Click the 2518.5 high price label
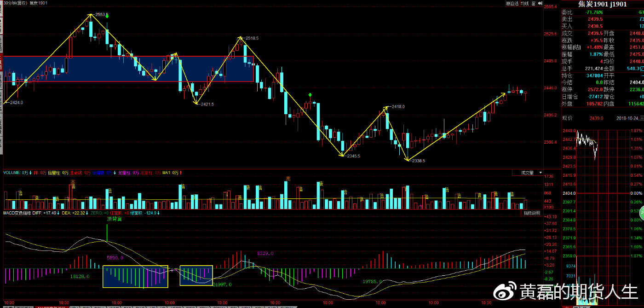Screen dimensions: 644x308 tap(252, 38)
